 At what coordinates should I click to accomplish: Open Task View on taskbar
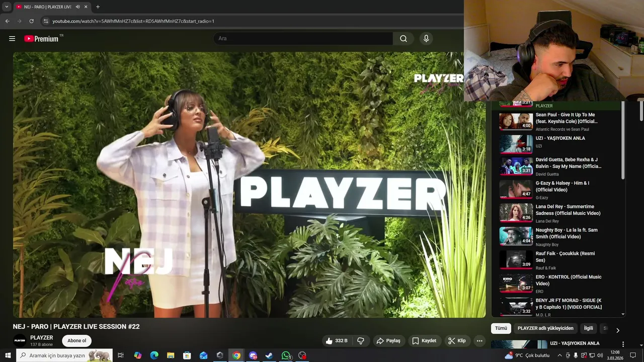tap(121, 355)
